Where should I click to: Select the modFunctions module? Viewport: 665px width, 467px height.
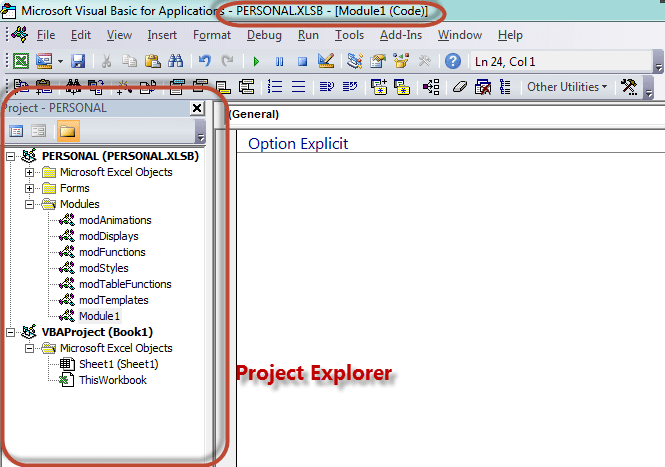tap(112, 252)
